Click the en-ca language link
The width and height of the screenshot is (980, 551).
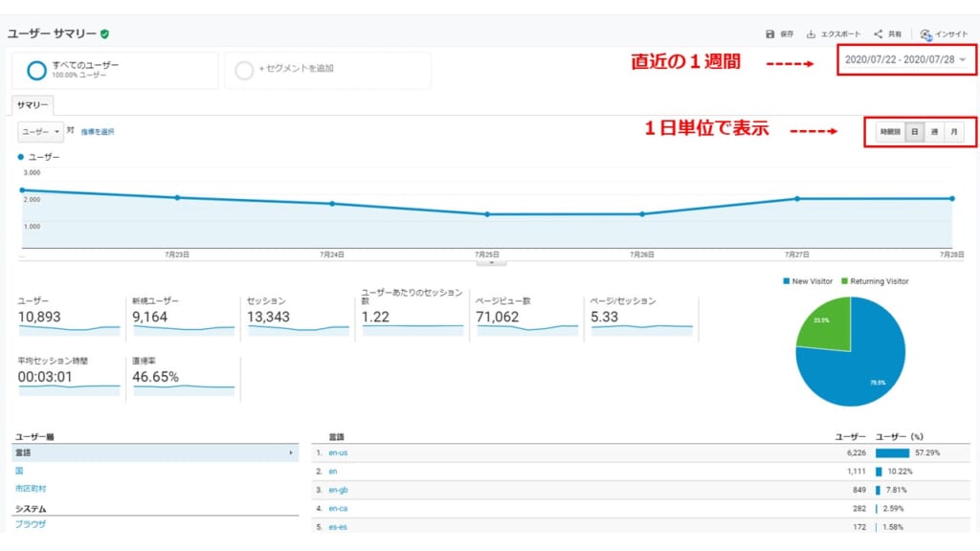click(338, 509)
